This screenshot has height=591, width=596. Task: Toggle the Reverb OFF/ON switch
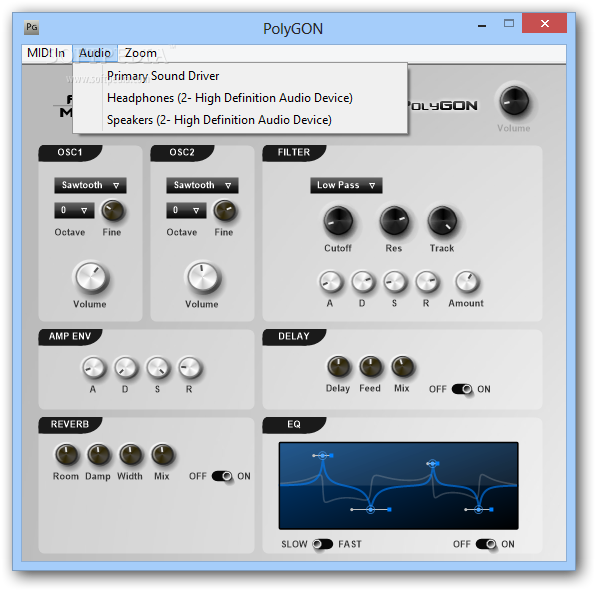tap(222, 476)
